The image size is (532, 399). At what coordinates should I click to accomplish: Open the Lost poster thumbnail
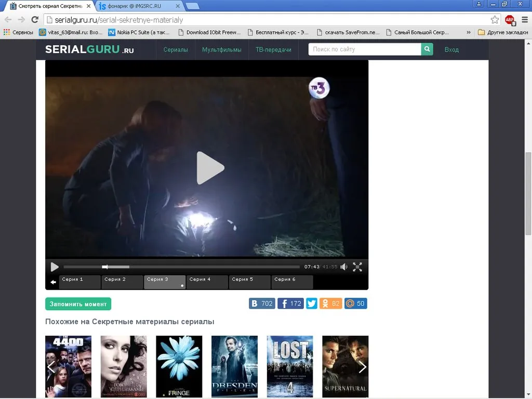point(290,366)
